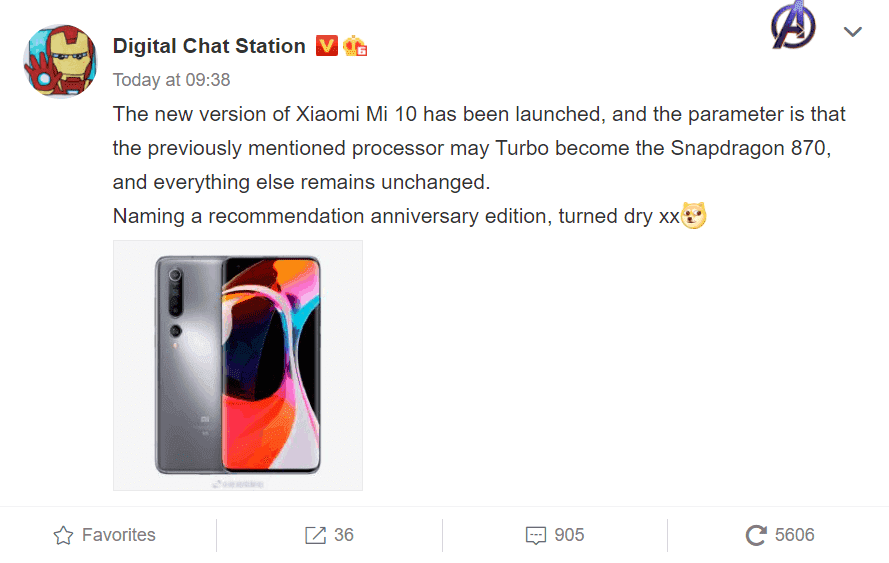Click the Iron Man profile avatar
Viewport: 889px width, 563px height.
(x=60, y=60)
